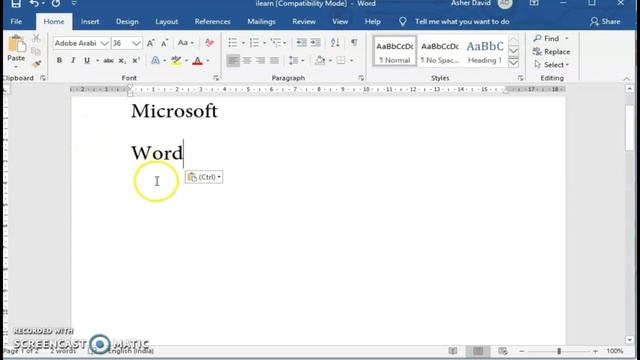This screenshot has width=640, height=360.
Task: Toggle Italic formatting
Action: click(73, 61)
